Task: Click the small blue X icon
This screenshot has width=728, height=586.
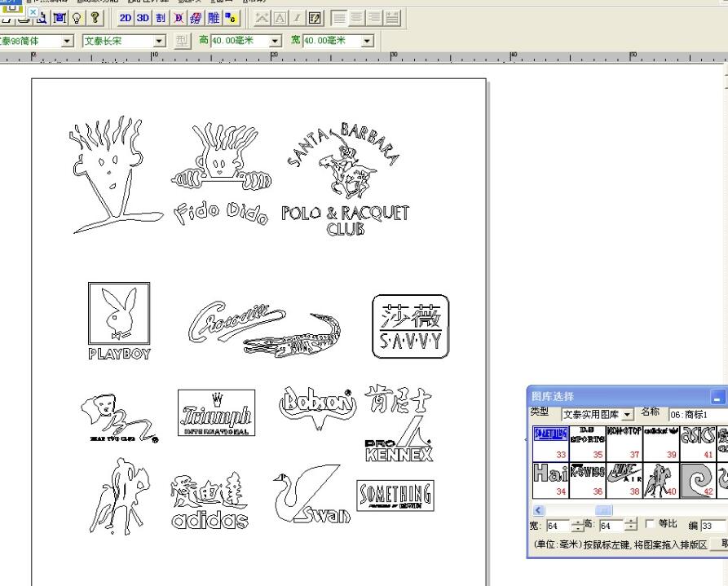Action: (33, 11)
